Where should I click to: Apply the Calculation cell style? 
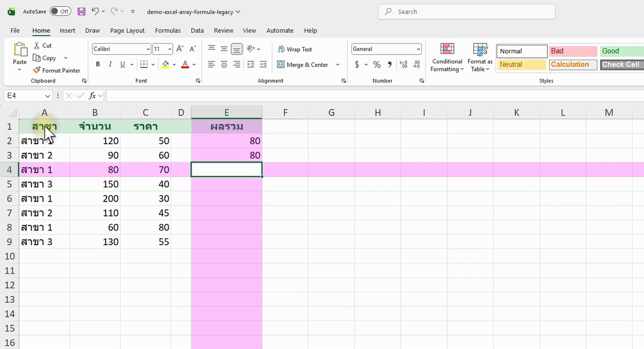click(x=573, y=64)
